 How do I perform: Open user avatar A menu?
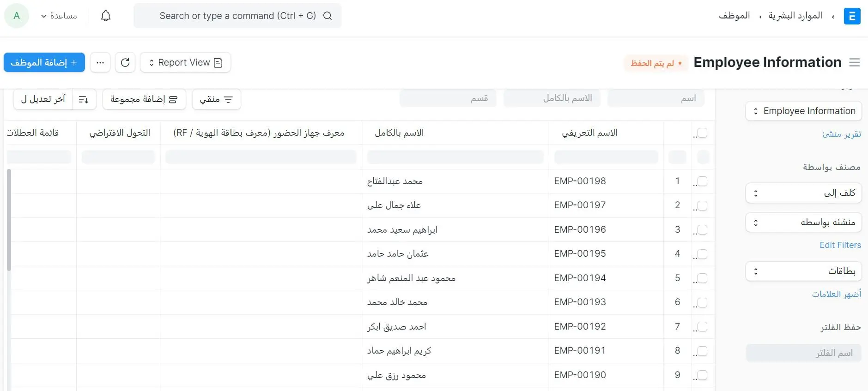pos(17,16)
